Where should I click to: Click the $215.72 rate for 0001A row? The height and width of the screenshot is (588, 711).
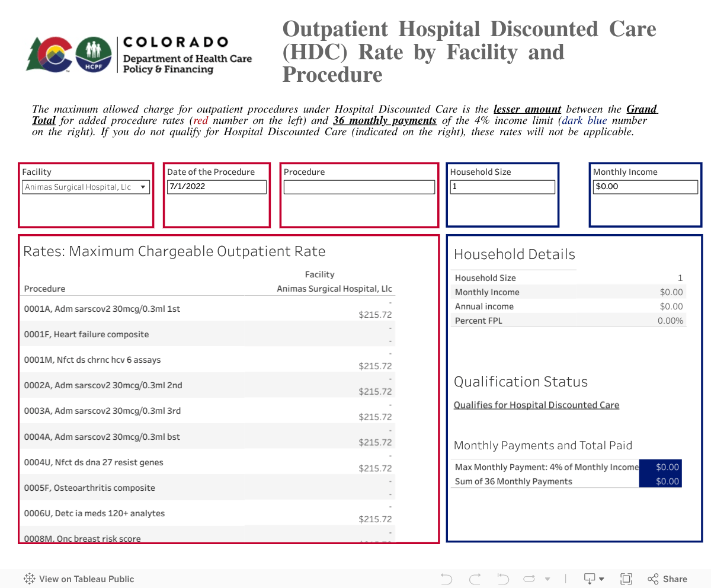[375, 315]
